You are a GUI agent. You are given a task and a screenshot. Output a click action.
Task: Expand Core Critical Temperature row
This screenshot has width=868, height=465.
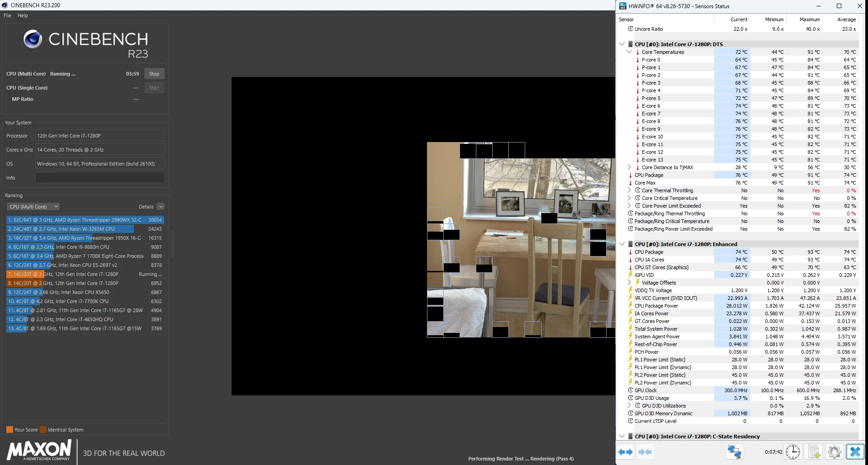point(629,198)
